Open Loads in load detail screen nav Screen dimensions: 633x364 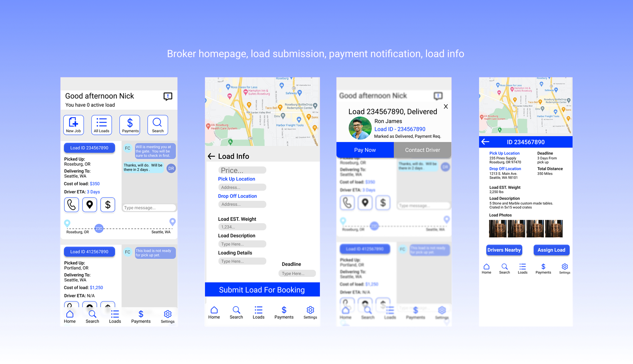(x=523, y=269)
